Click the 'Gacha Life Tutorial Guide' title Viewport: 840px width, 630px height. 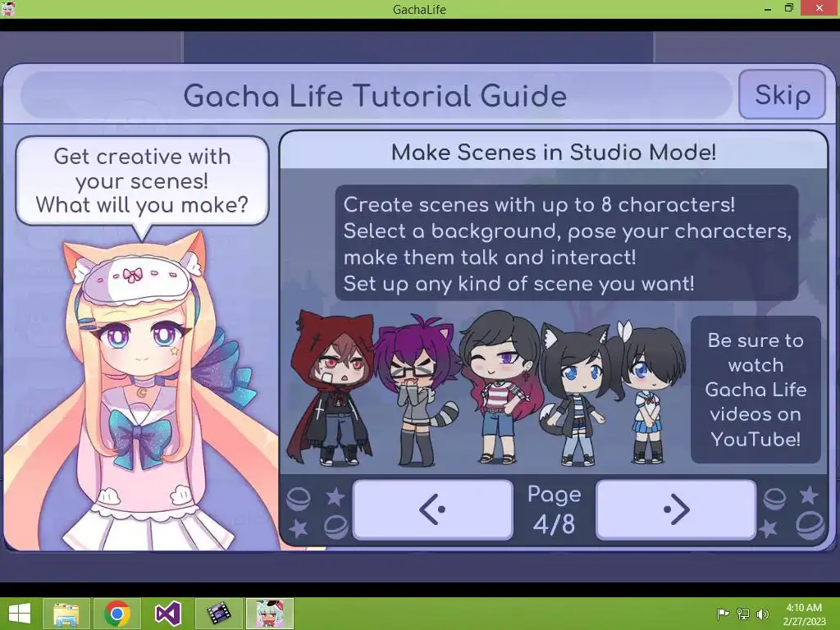pyautogui.click(x=375, y=96)
